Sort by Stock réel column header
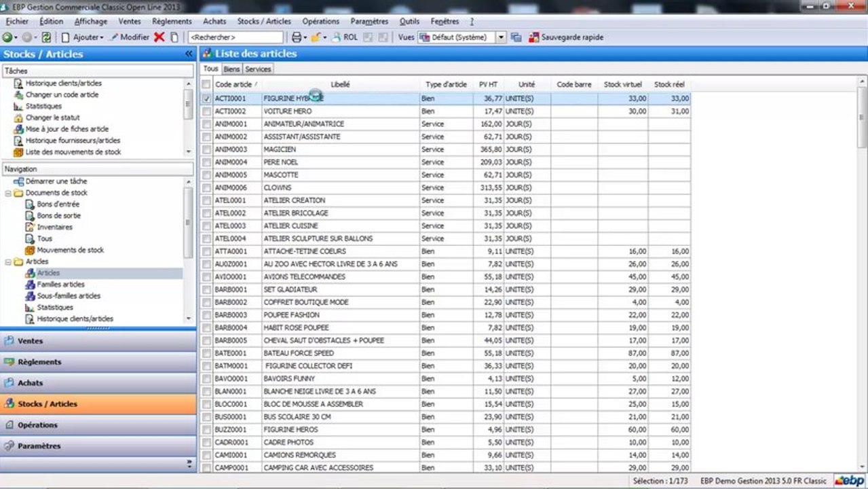This screenshot has height=489, width=868. (669, 84)
